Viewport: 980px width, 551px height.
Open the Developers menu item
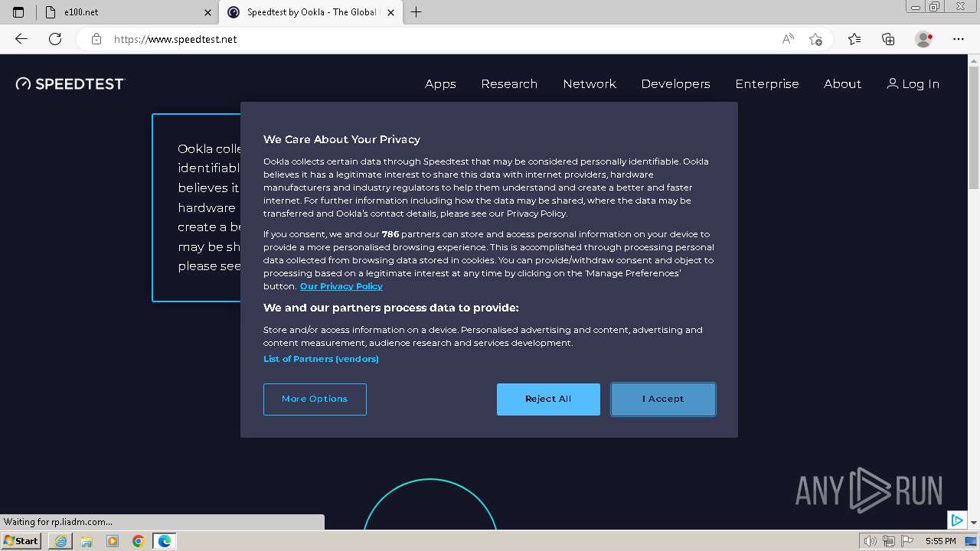[675, 84]
